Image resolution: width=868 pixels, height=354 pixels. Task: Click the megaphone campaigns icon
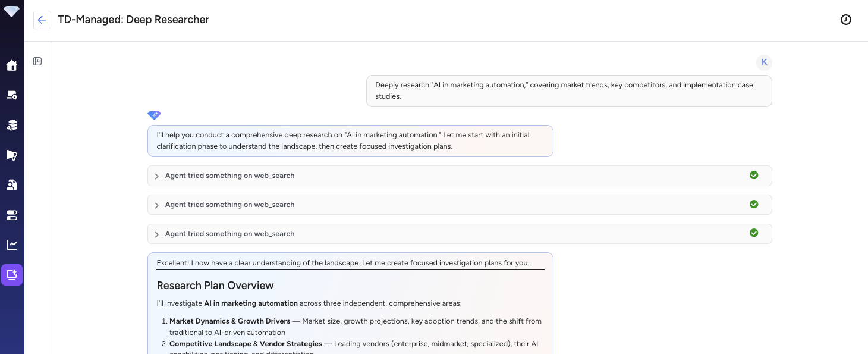pos(12,155)
